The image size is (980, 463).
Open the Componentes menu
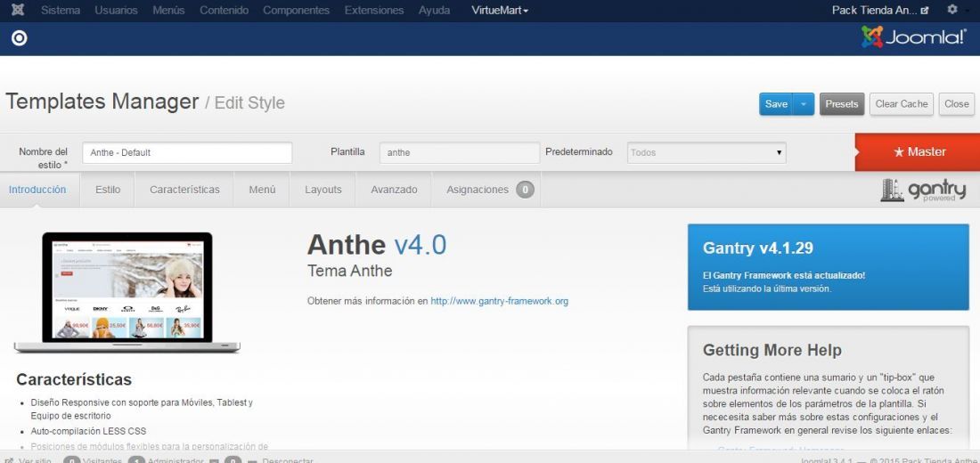click(x=297, y=10)
